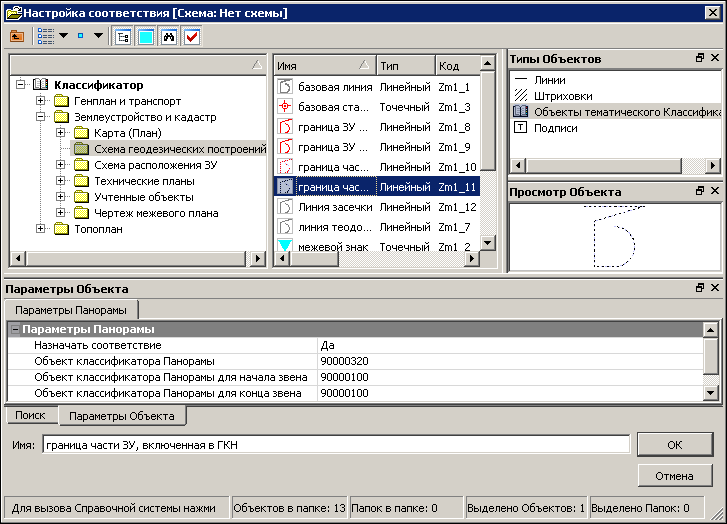Image resolution: width=727 pixels, height=524 pixels.
Task: Collapse Землеустройство и кадастр folder
Action: pos(41,117)
